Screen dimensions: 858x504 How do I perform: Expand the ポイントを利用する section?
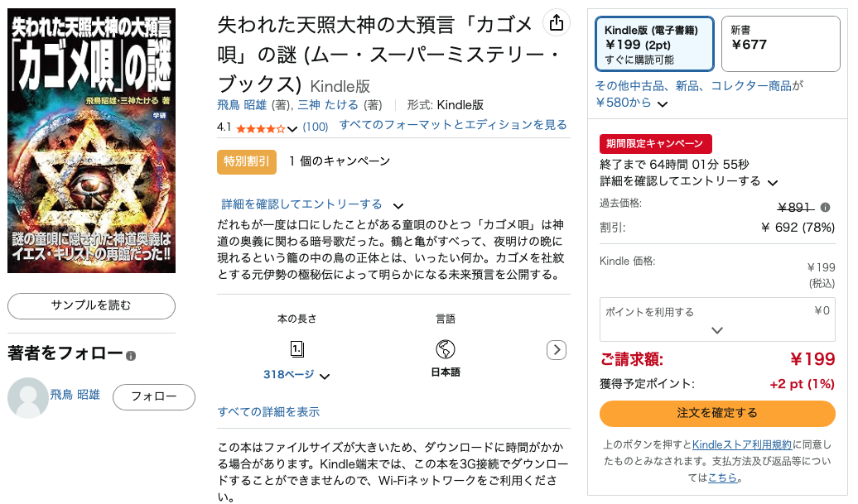pos(717,329)
